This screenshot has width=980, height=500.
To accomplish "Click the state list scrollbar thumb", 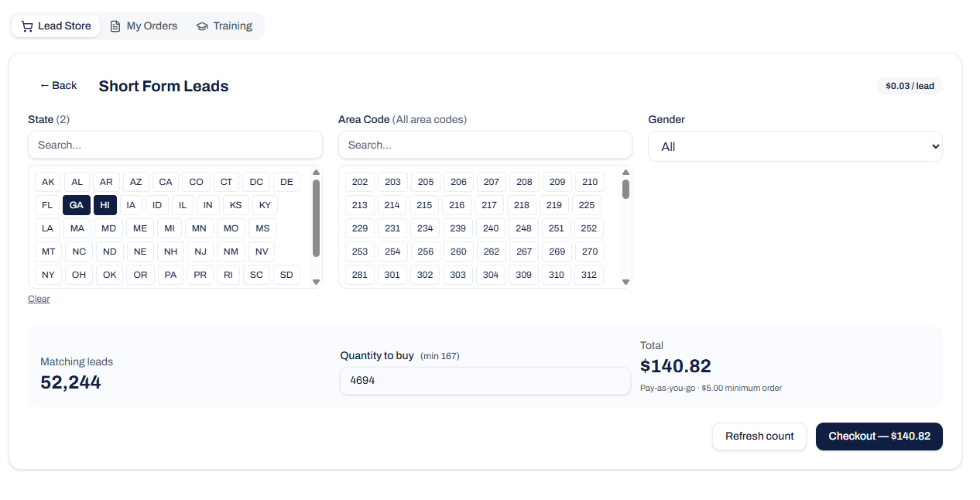I will (316, 218).
